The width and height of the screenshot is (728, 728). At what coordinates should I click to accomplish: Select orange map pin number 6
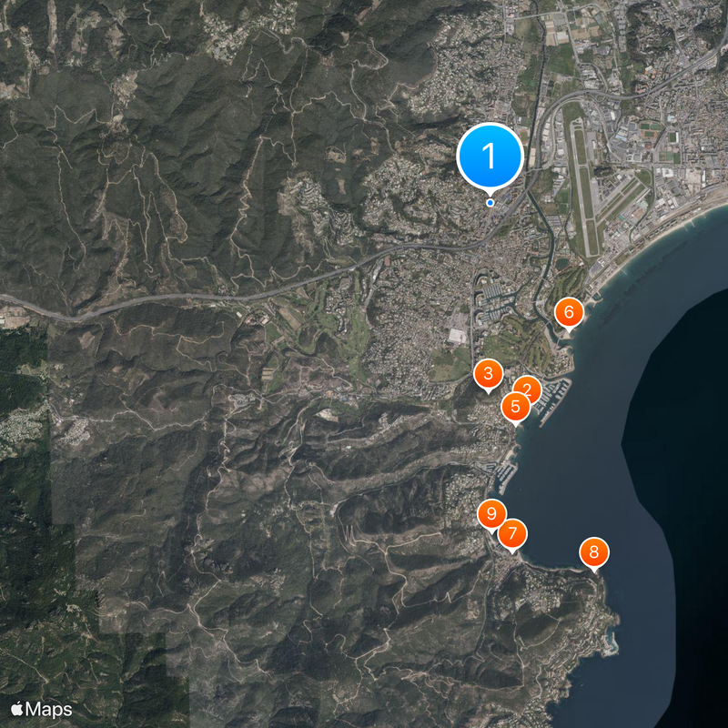(x=569, y=313)
